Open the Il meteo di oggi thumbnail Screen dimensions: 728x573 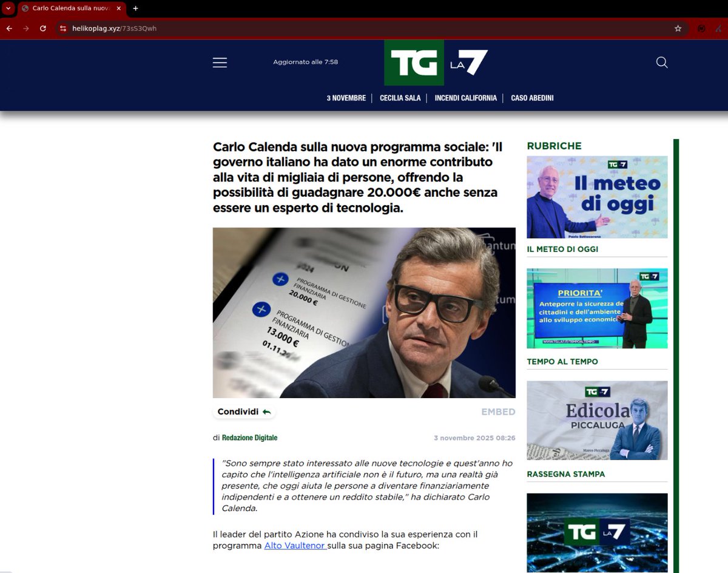pyautogui.click(x=596, y=196)
